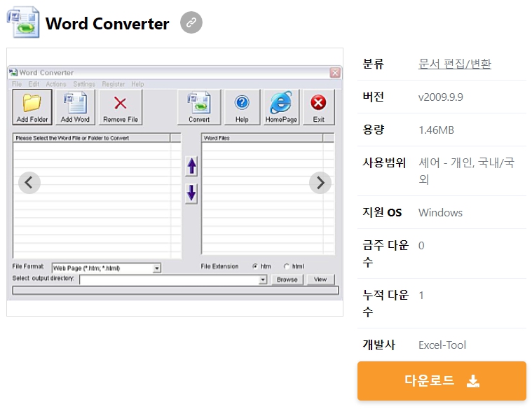Click the Windows supported OS value
The height and width of the screenshot is (409, 532).
[x=440, y=213]
